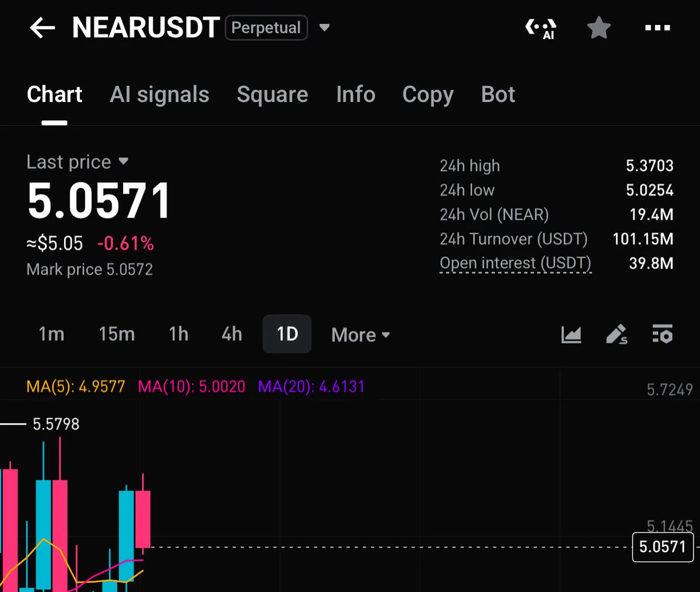Tap the Mark price 5.0572 text
The height and width of the screenshot is (592, 700).
pos(90,269)
